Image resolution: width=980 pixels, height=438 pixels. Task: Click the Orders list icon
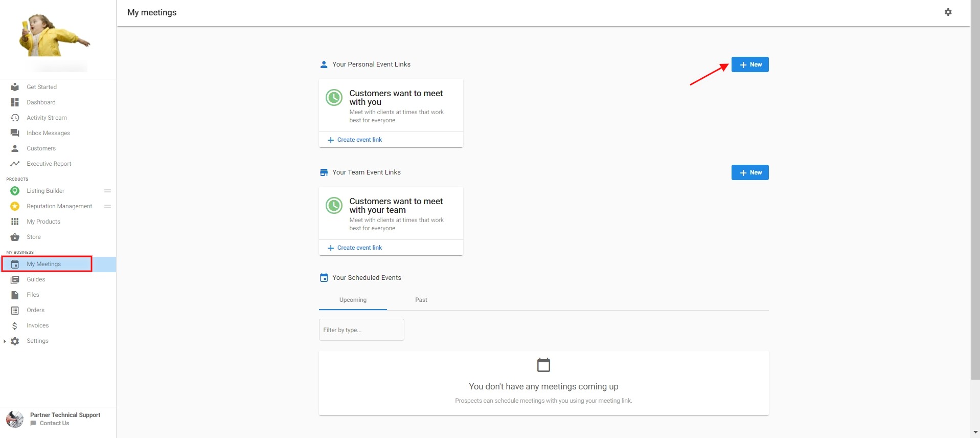tap(15, 310)
